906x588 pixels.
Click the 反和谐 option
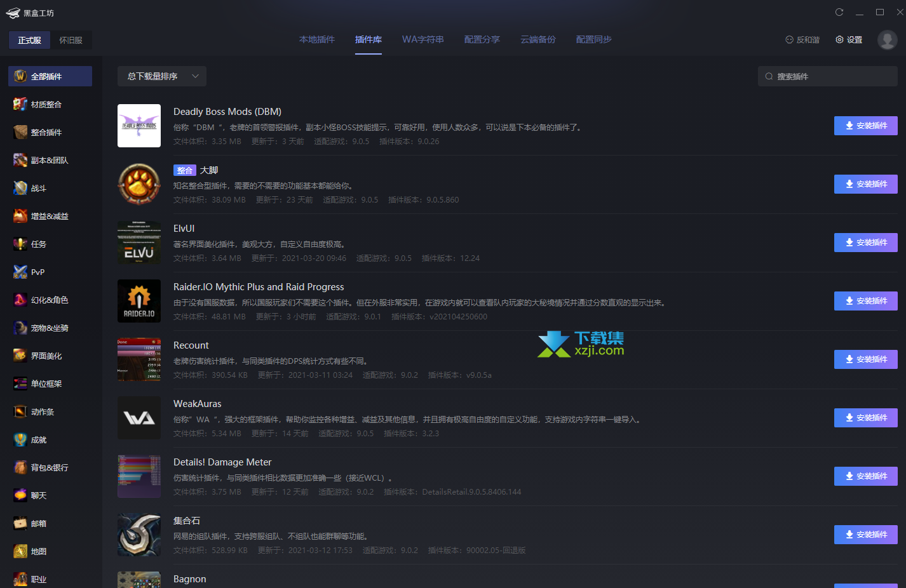coord(802,40)
